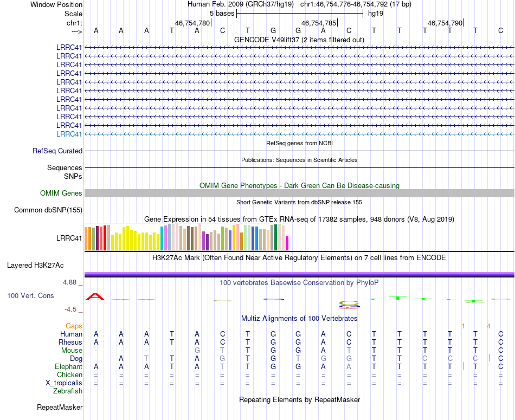
Task: Click the gray mismatched 'G' in the Mouse row
Action: pos(197,351)
